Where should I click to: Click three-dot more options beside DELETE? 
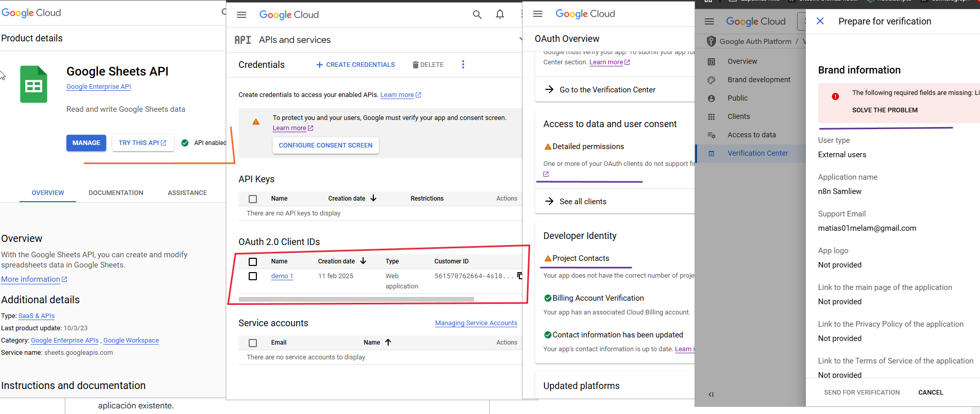463,64
